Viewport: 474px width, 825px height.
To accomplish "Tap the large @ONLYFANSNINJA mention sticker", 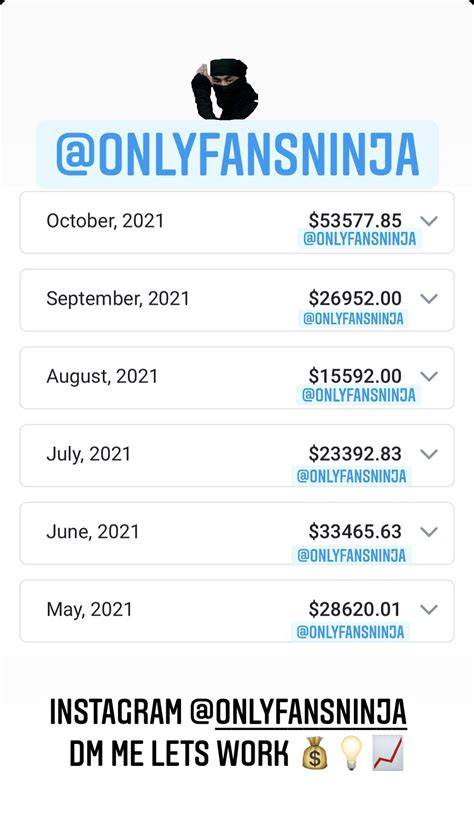I will click(237, 154).
